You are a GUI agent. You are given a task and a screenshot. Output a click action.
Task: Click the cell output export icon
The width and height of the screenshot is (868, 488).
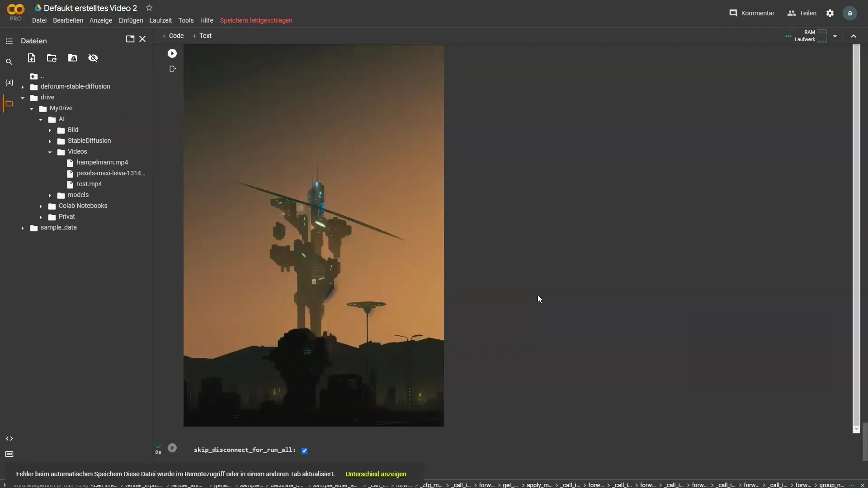click(x=172, y=69)
